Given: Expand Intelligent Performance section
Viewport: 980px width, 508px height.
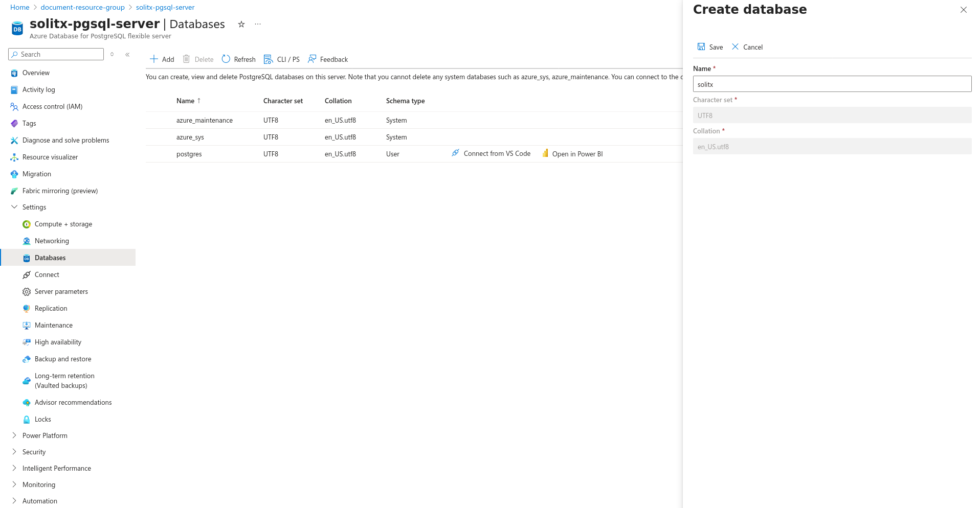Looking at the screenshot, I should (14, 468).
